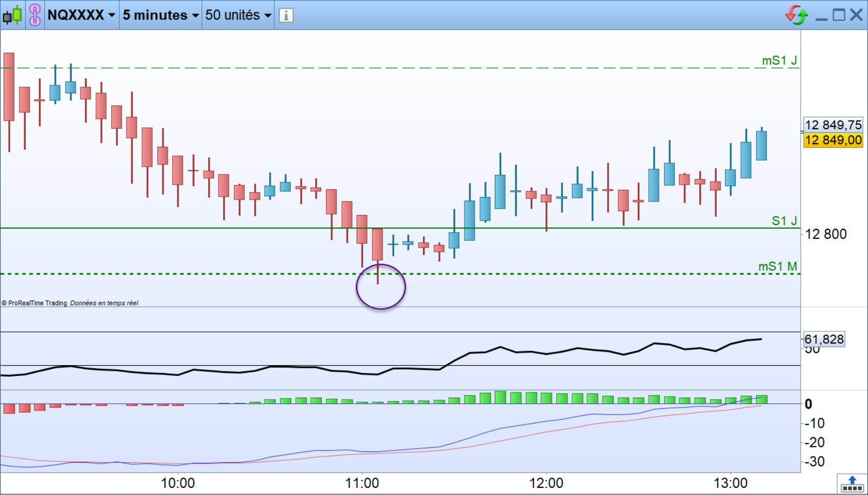Click the 0 level on the MACD scale

pos(809,404)
